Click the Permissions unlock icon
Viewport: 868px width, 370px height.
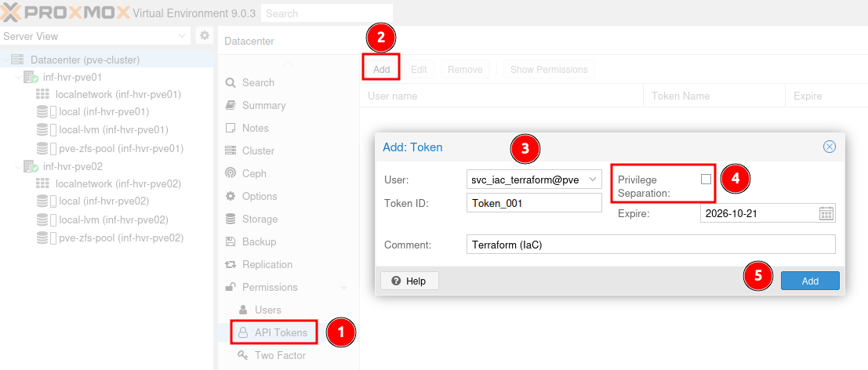pyautogui.click(x=231, y=287)
